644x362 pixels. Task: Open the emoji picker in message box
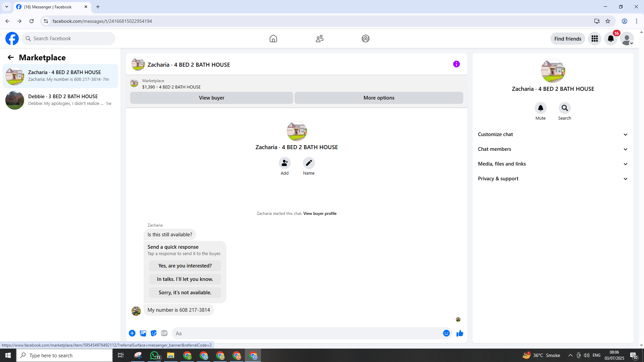click(x=446, y=333)
